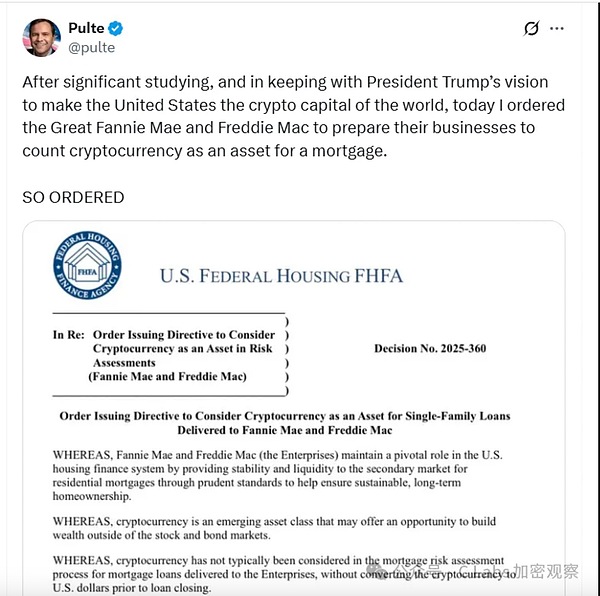The height and width of the screenshot is (596, 600).
Task: Click the Pulte display name
Action: [x=85, y=28]
